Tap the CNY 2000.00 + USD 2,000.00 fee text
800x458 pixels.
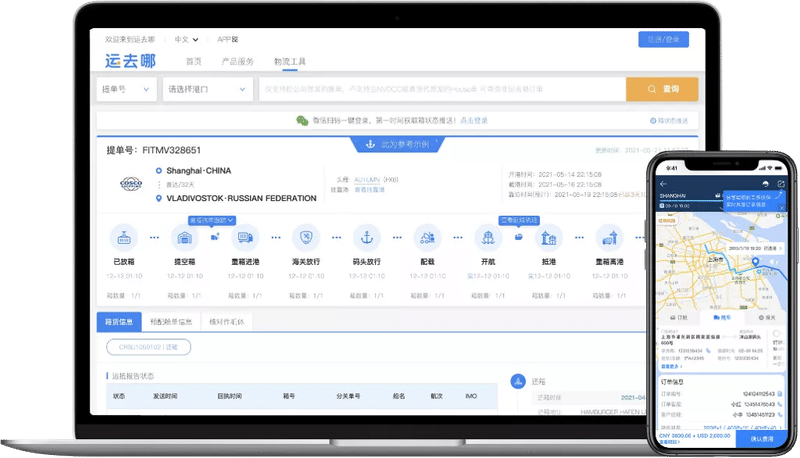tap(695, 436)
